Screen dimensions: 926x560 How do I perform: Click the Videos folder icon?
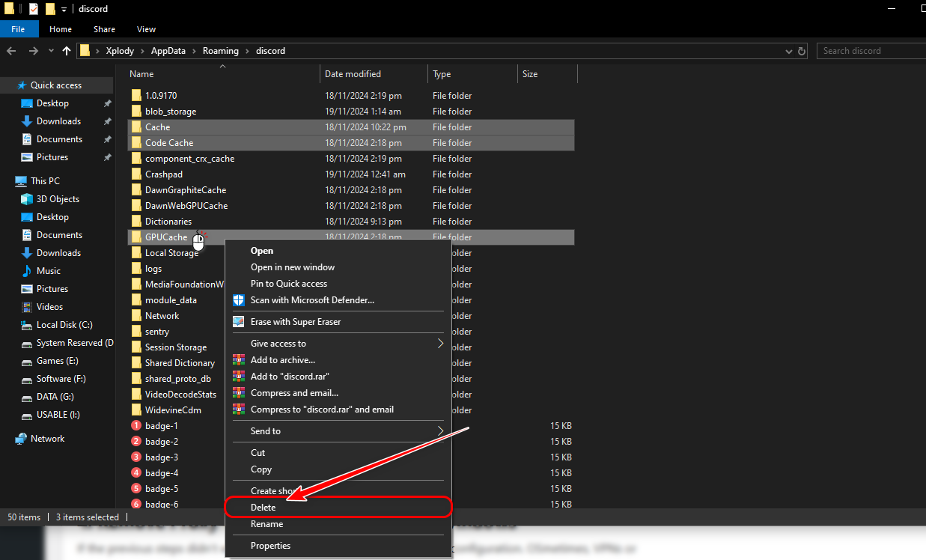[27, 307]
